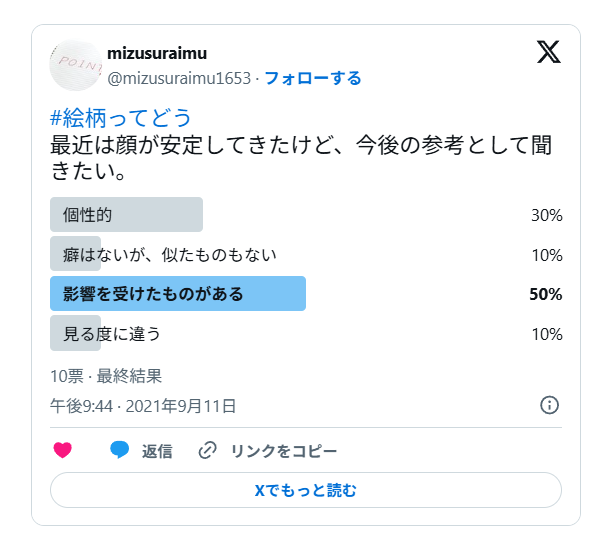Click the chain link copy icon

coord(208,451)
